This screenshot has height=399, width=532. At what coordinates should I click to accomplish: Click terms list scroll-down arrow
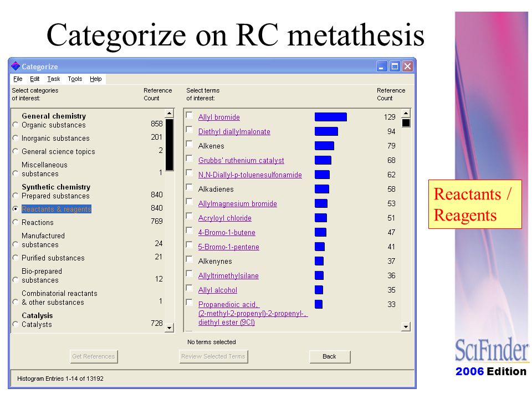406,327
